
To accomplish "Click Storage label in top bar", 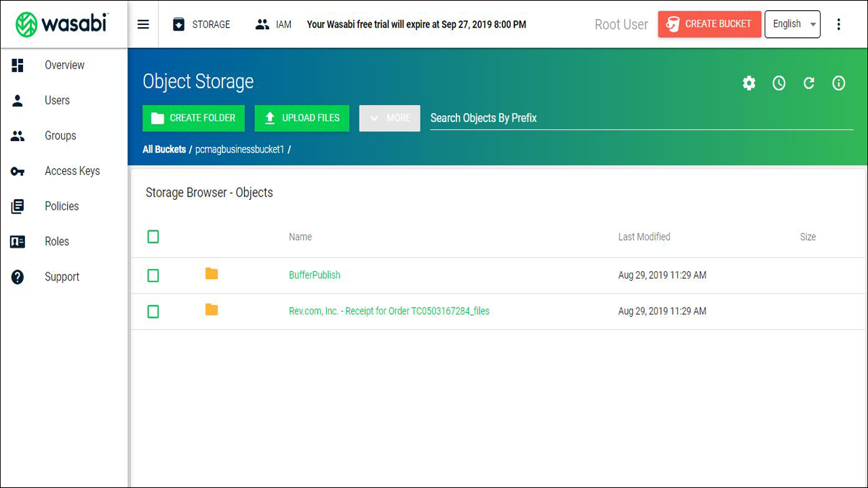I will (x=211, y=24).
